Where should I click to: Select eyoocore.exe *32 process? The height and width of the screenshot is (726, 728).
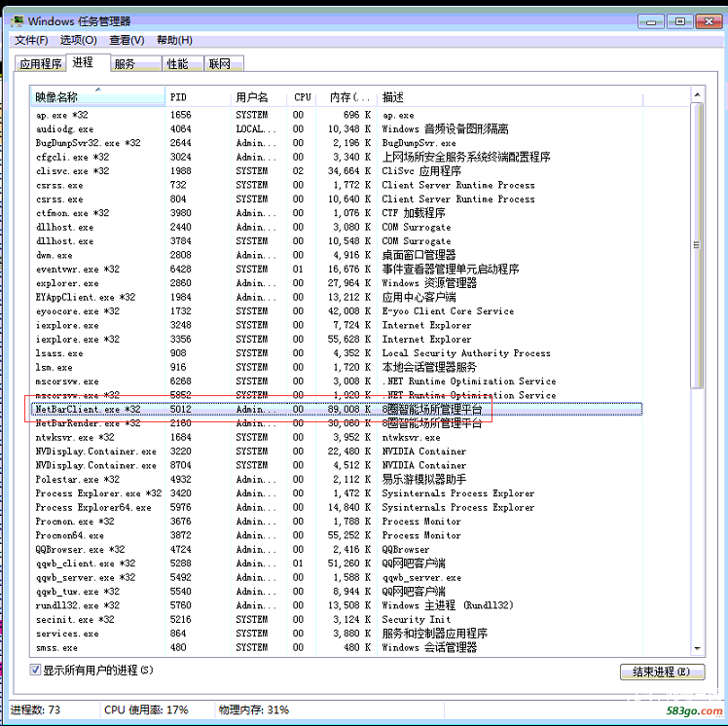point(337,311)
